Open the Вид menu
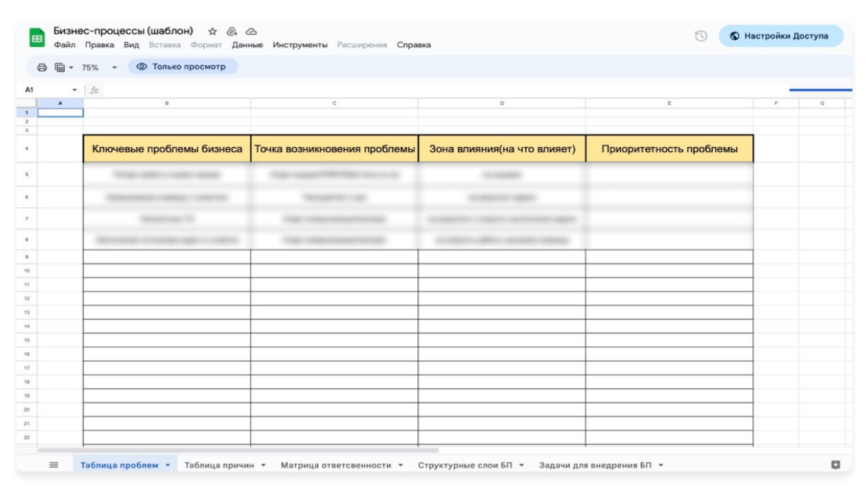Viewport: 868px width, 490px height. (131, 45)
